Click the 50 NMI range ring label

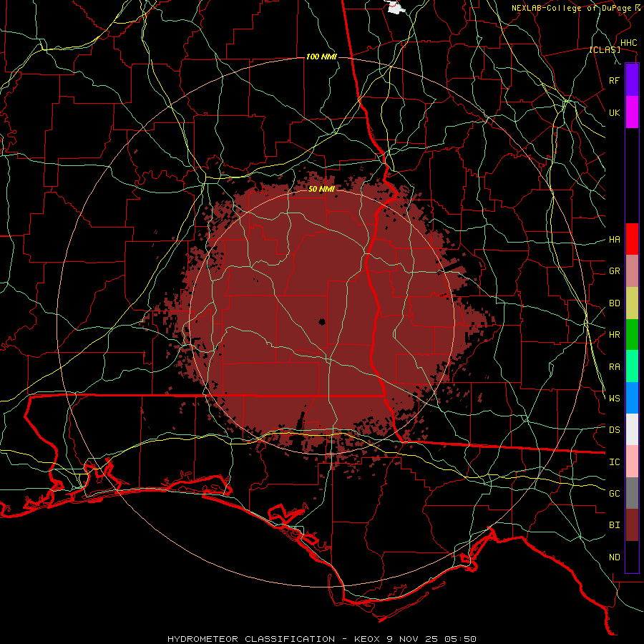[321, 189]
